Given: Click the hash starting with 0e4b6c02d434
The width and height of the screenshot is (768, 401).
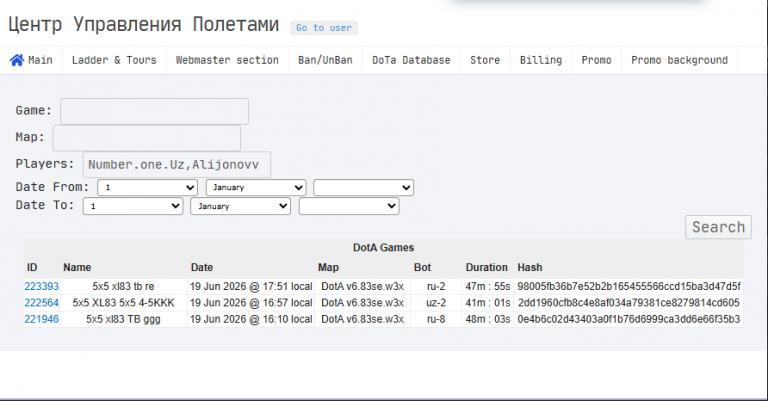Looking at the screenshot, I should (x=629, y=319).
